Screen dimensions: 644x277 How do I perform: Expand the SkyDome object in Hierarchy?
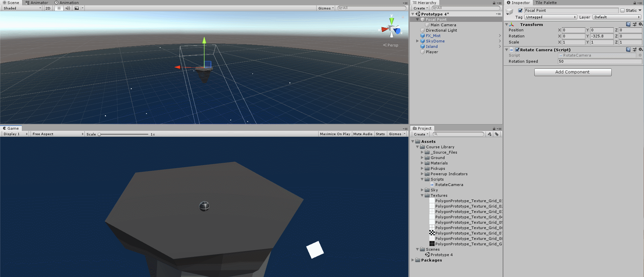pos(418,41)
